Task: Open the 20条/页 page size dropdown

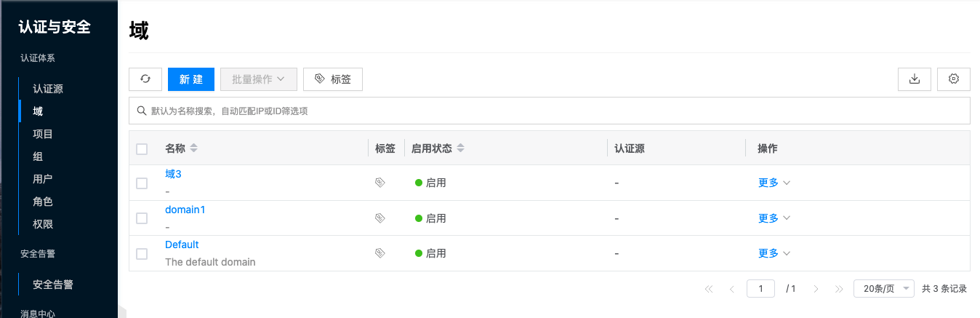Action: click(884, 289)
